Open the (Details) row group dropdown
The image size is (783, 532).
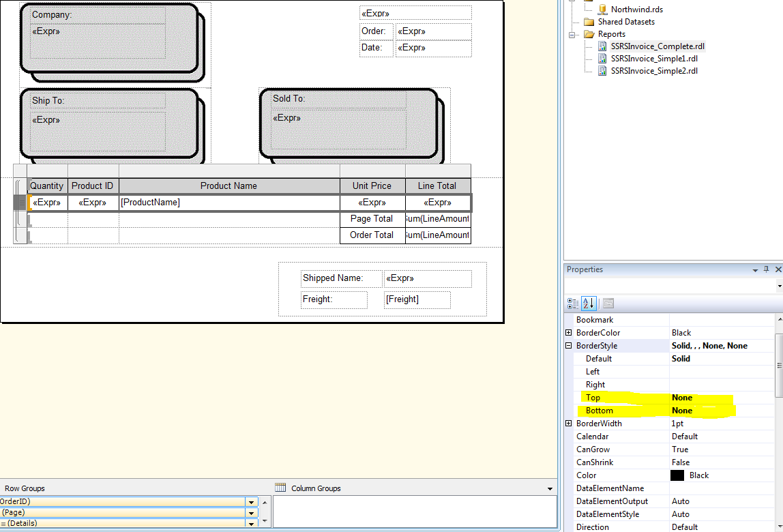pos(252,524)
